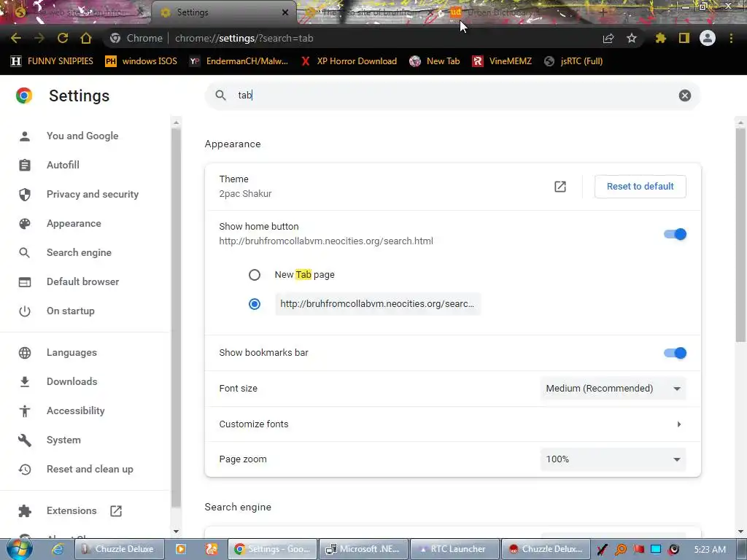Open the profile avatar menu
This screenshot has width=747, height=560.
pos(708,38)
